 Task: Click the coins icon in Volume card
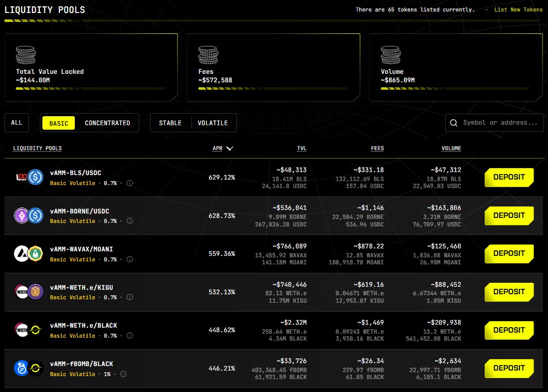pyautogui.click(x=391, y=55)
